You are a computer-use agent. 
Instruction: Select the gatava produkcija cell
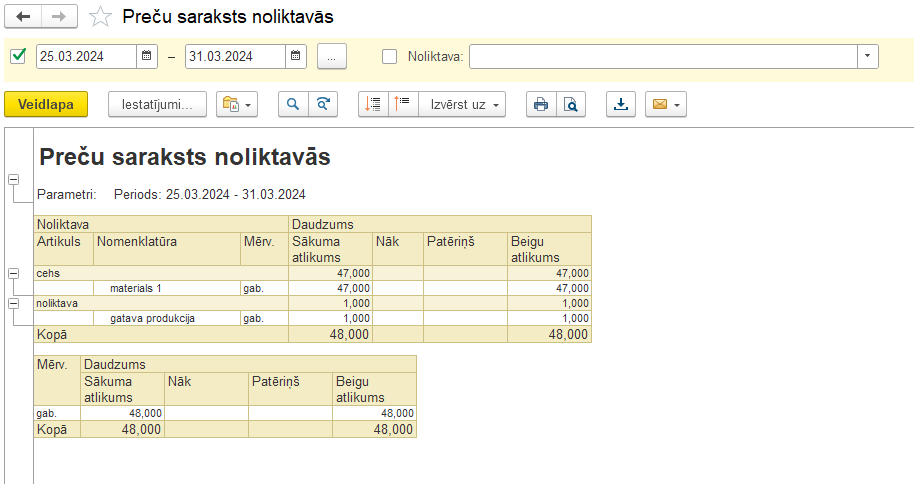(167, 318)
